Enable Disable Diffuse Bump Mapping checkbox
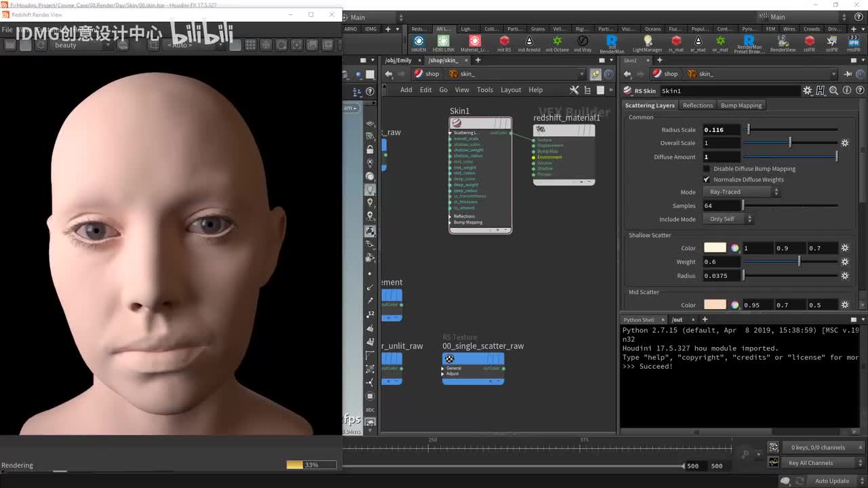This screenshot has height=488, width=868. click(x=707, y=169)
